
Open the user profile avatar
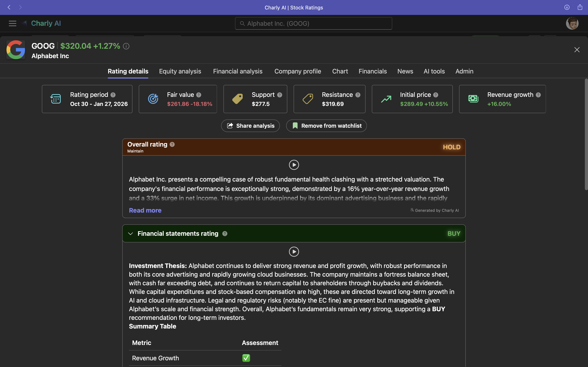coord(572,23)
